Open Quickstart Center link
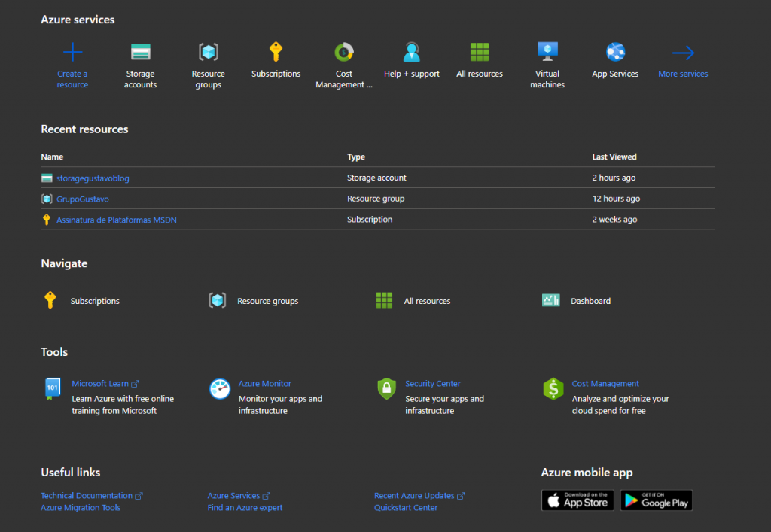The height and width of the screenshot is (532, 771). (x=405, y=507)
